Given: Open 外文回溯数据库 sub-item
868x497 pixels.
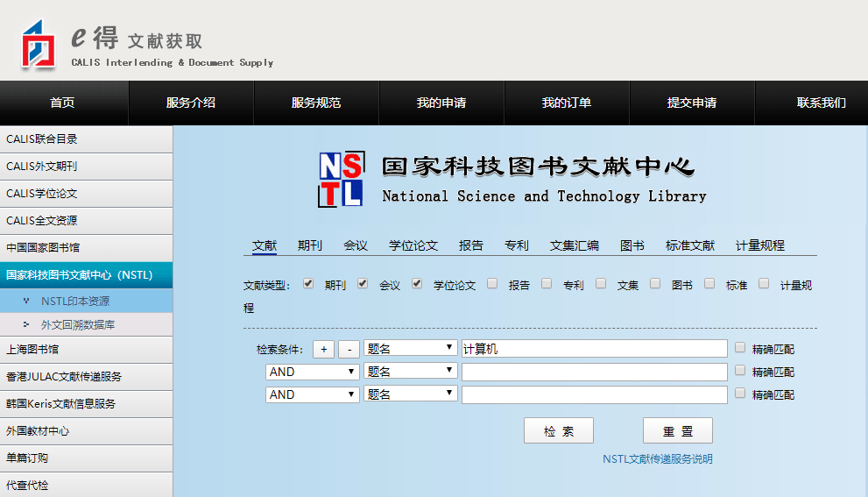Looking at the screenshot, I should pos(87,324).
